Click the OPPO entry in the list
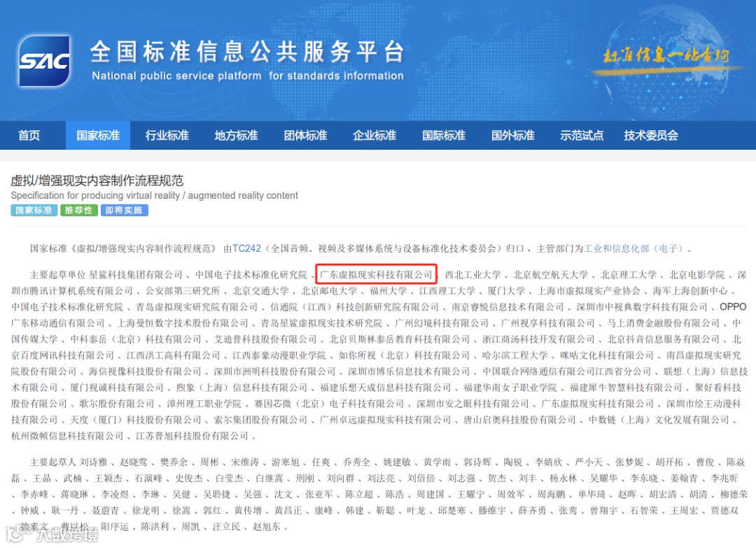This screenshot has height=548, width=756. 733,307
